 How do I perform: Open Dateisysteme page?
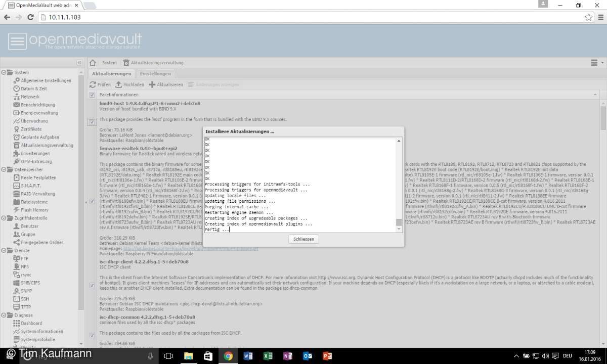point(34,202)
